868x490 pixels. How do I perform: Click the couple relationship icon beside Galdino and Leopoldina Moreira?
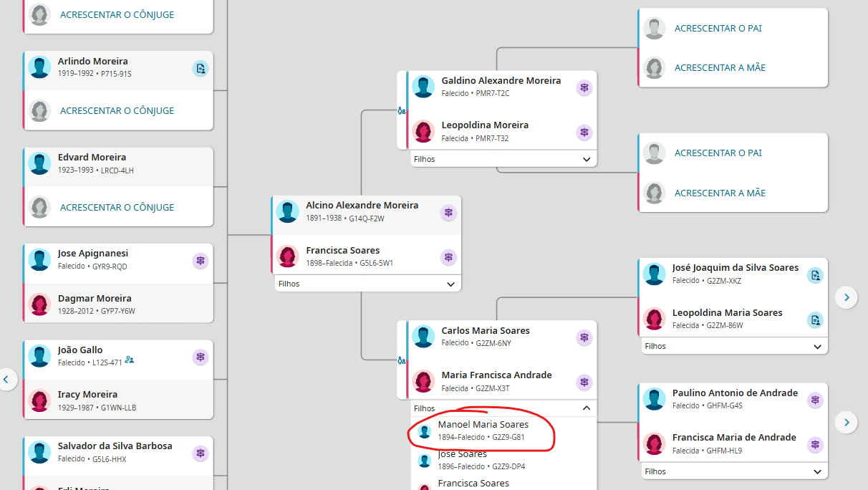pos(402,111)
